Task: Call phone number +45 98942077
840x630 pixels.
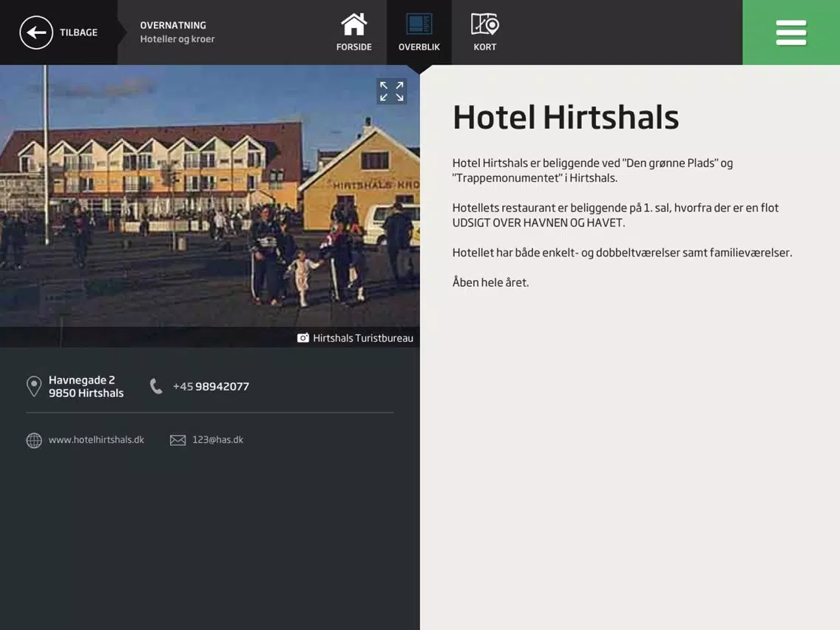Action: 211,386
